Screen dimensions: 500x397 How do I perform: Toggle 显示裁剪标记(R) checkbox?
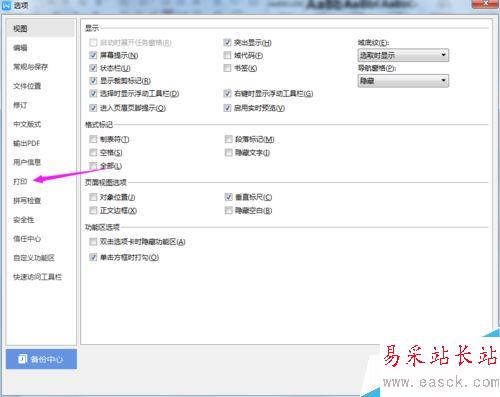(x=93, y=81)
